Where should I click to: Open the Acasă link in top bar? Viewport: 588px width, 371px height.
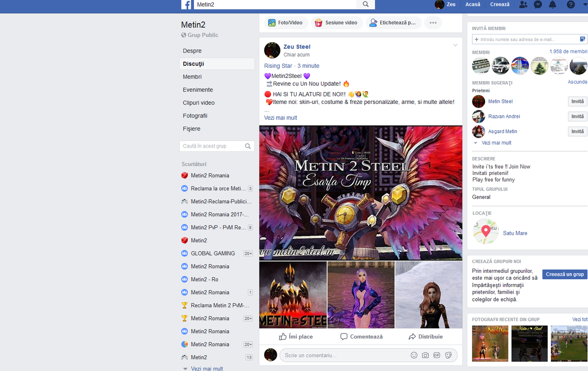473,5
